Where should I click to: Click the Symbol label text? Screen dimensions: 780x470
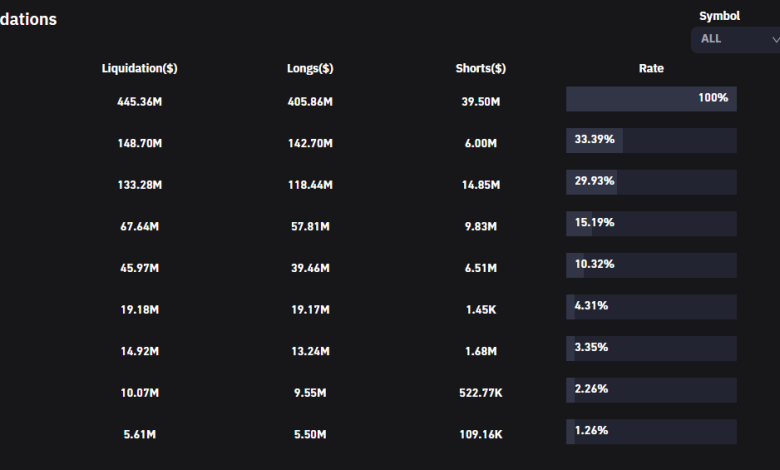(x=719, y=16)
